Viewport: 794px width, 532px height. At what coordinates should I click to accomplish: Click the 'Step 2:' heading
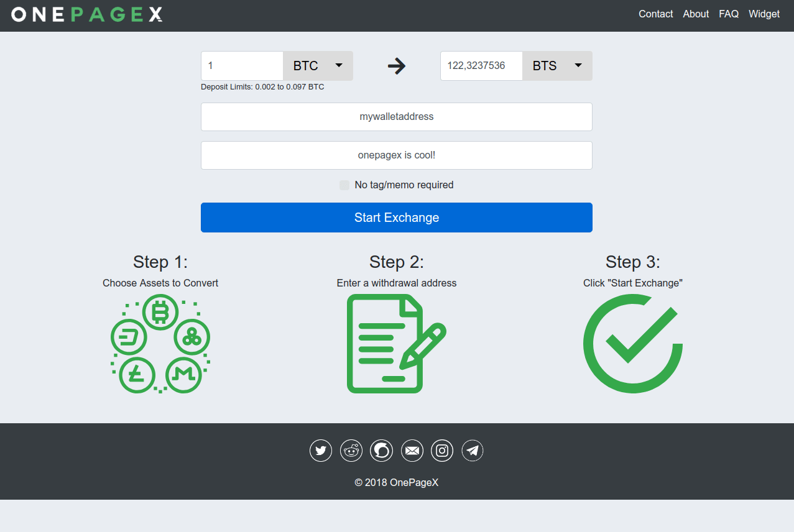(x=397, y=262)
